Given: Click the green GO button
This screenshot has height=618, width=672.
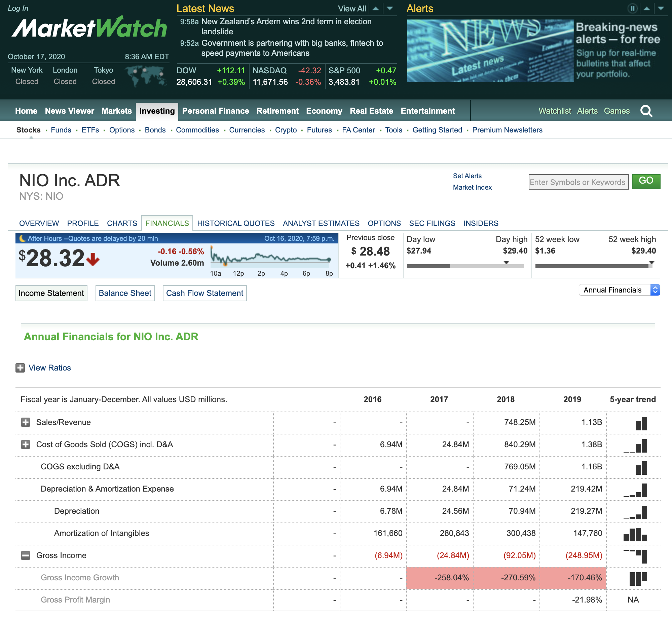Looking at the screenshot, I should pyautogui.click(x=646, y=181).
